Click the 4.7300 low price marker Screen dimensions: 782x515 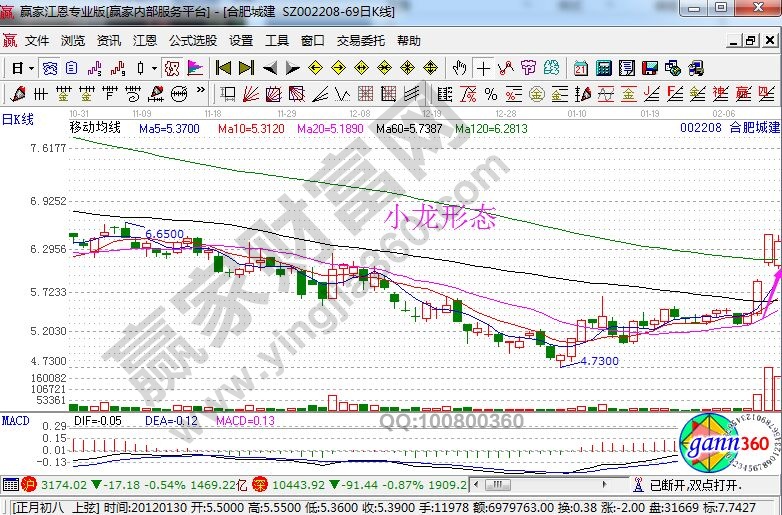coord(598,361)
